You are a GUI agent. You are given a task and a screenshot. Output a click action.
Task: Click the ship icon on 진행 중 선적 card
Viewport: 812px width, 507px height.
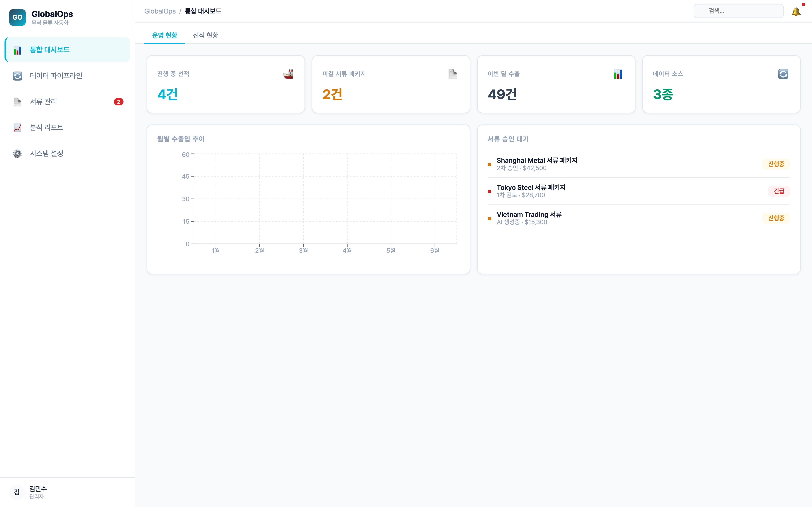pos(288,74)
